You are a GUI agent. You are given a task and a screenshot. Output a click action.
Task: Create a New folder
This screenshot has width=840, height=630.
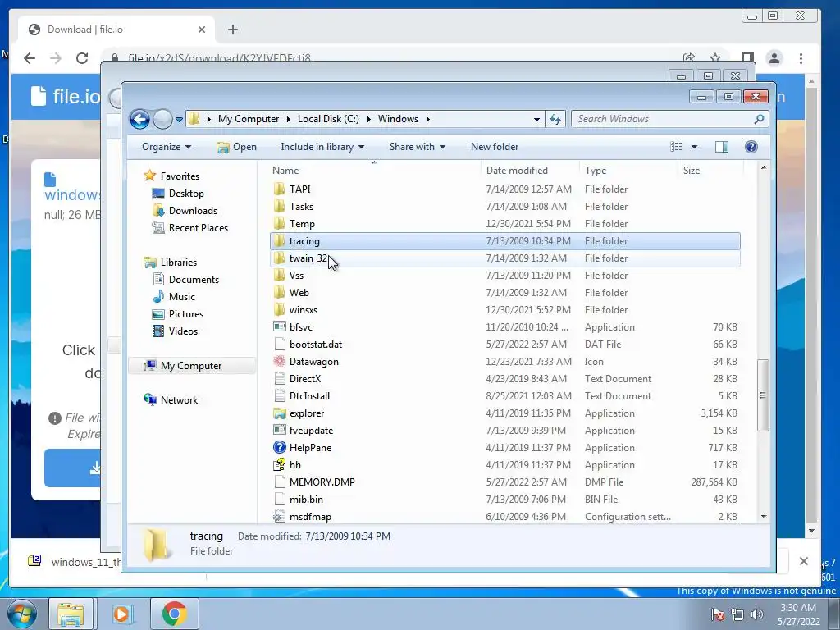pyautogui.click(x=495, y=147)
